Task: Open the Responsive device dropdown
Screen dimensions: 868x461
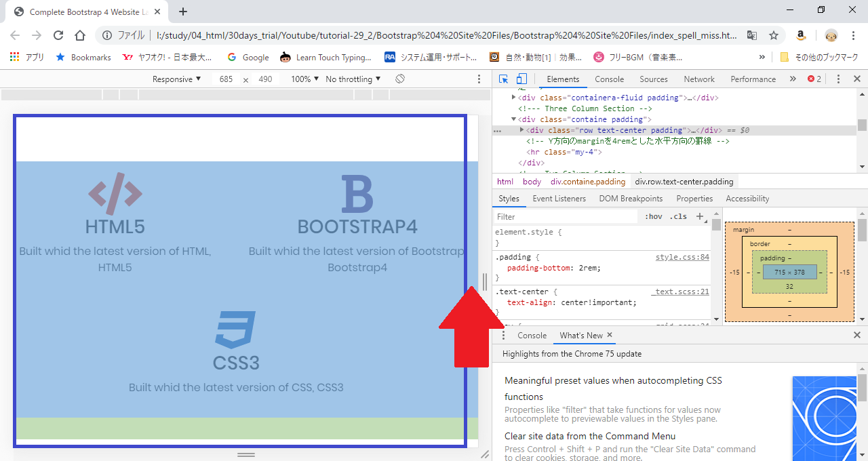Action: coord(176,79)
